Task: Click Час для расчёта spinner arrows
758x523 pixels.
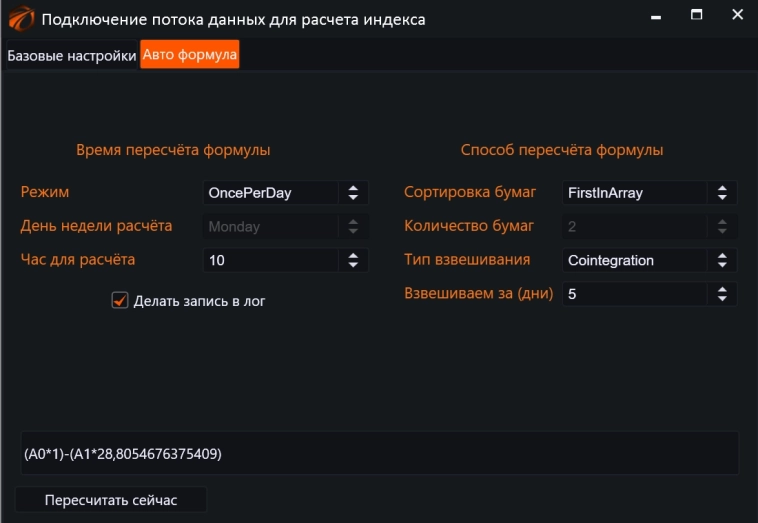Action: pos(353,261)
